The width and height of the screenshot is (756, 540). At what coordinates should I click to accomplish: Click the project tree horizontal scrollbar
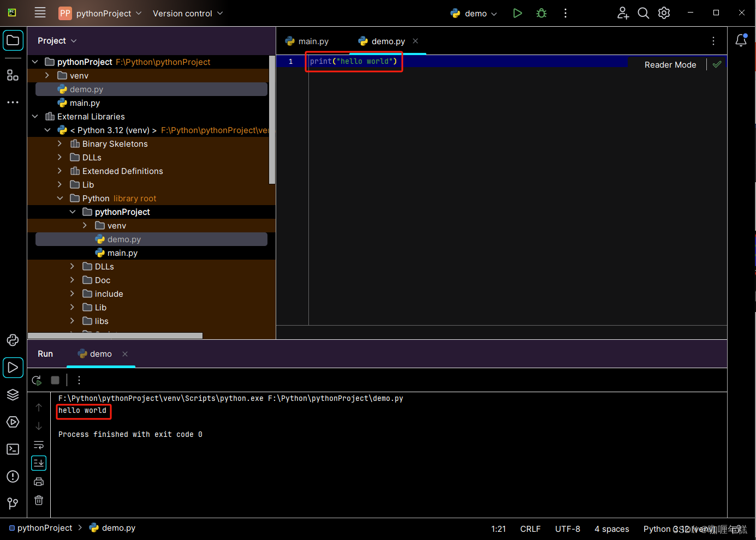(x=115, y=335)
